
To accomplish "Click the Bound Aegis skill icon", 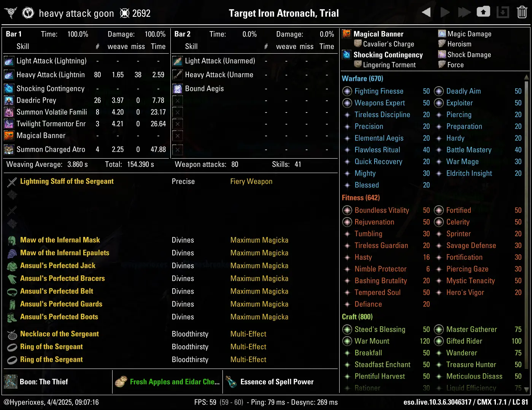I will 178,89.
